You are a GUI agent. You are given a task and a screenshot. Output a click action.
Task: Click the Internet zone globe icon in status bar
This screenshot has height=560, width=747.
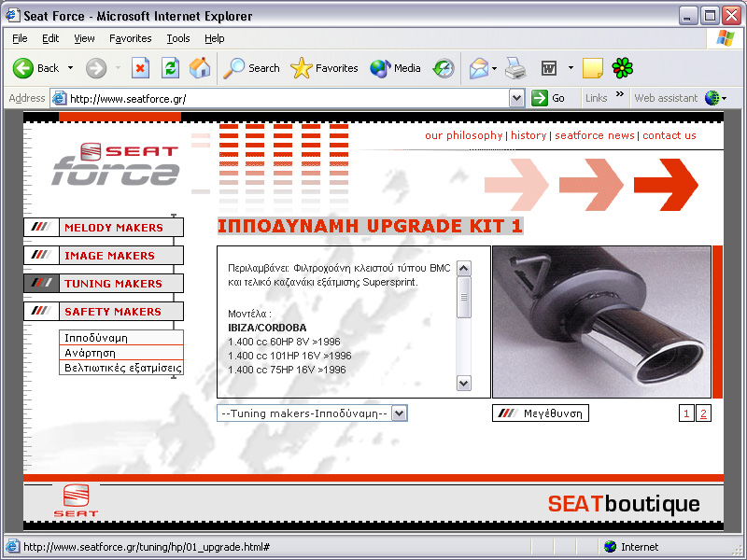click(610, 547)
